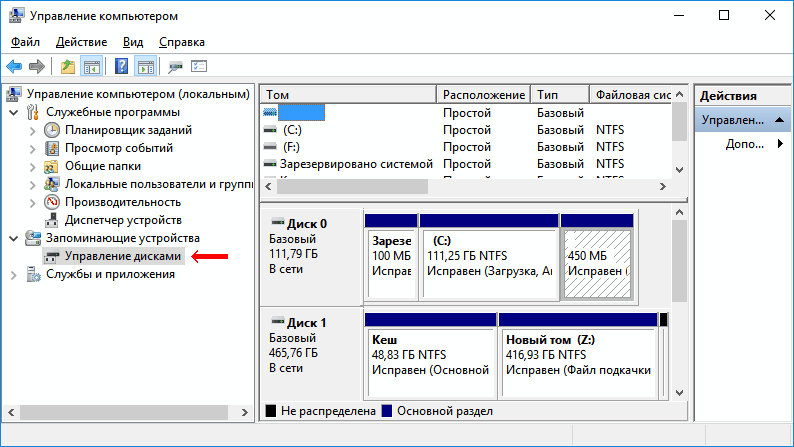Viewport: 794px width, 447px height.
Task: Select the Зарезе 100 МБ partition
Action: [391, 257]
